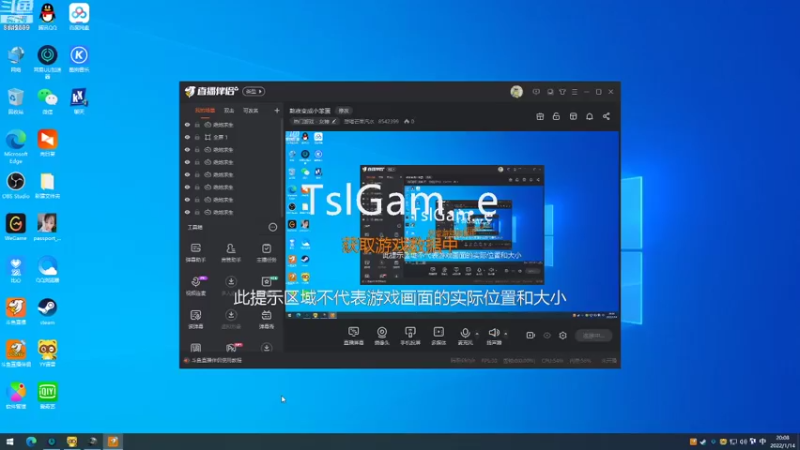The width and height of the screenshot is (800, 450).
Task: Click the room ID 8542399
Action: [388, 121]
